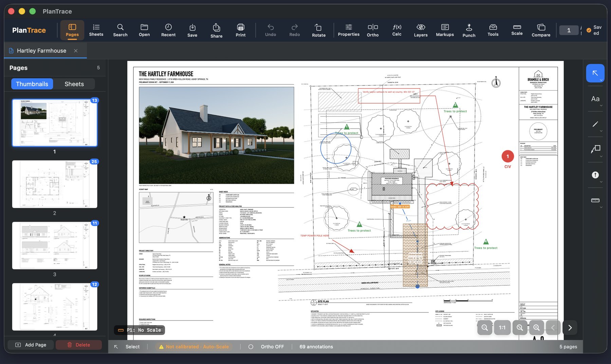
Task: Zoom in on the drawing
Action: coord(536,327)
